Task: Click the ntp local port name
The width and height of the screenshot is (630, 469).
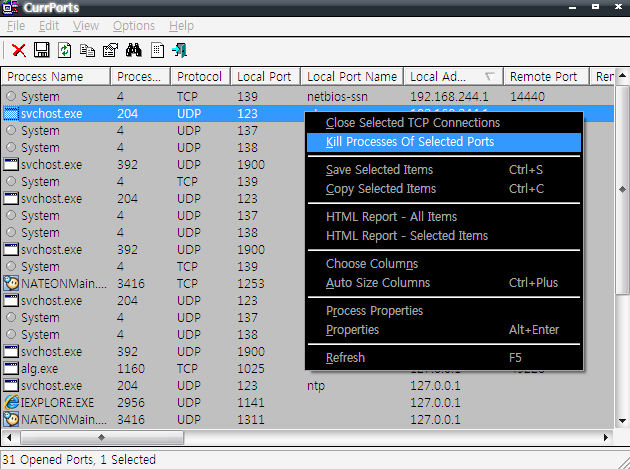Action: [x=316, y=386]
